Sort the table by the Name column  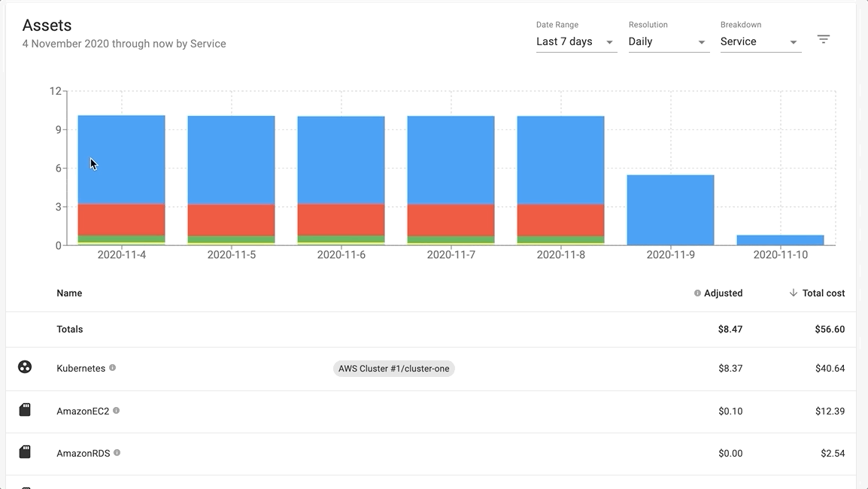(69, 293)
